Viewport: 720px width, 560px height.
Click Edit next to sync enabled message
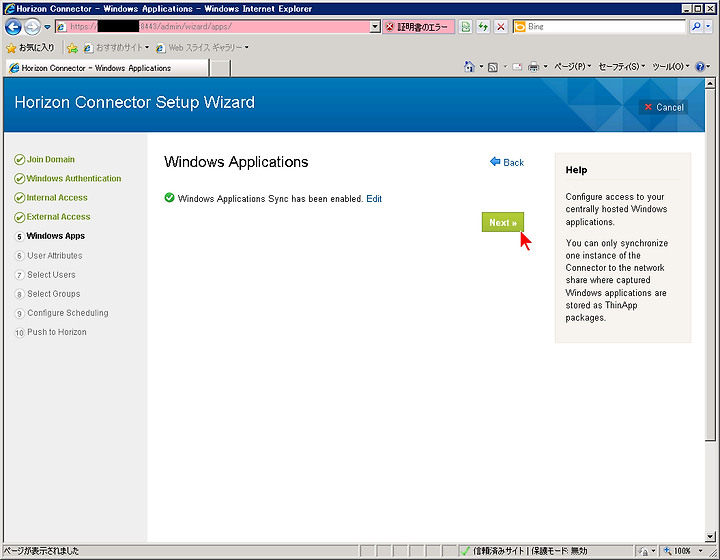[374, 199]
